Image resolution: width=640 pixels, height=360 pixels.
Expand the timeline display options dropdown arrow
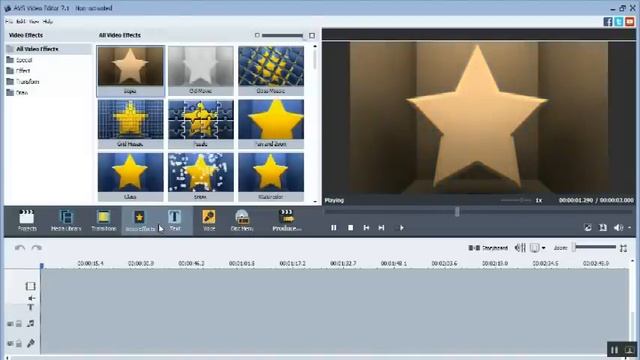click(x=543, y=248)
